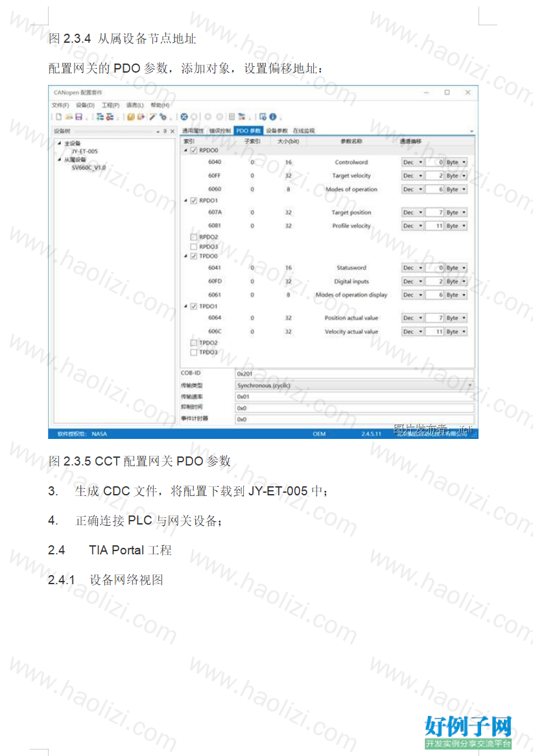Select JY-ET-005 in device tree
Screen dimensions: 533x756
click(84, 151)
